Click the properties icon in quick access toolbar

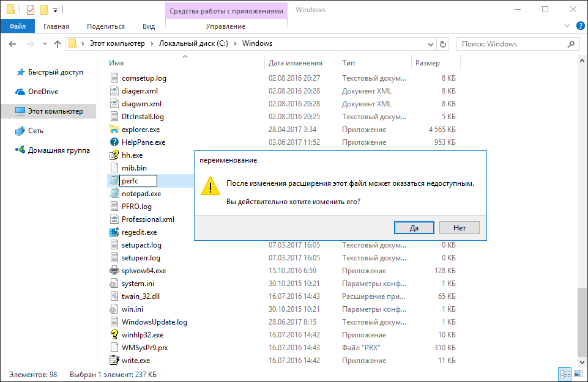[x=31, y=9]
